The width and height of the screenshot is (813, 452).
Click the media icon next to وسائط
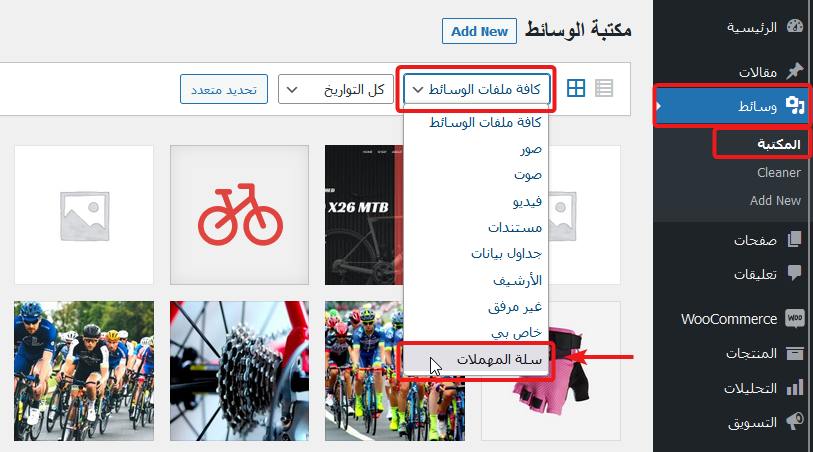tap(795, 105)
